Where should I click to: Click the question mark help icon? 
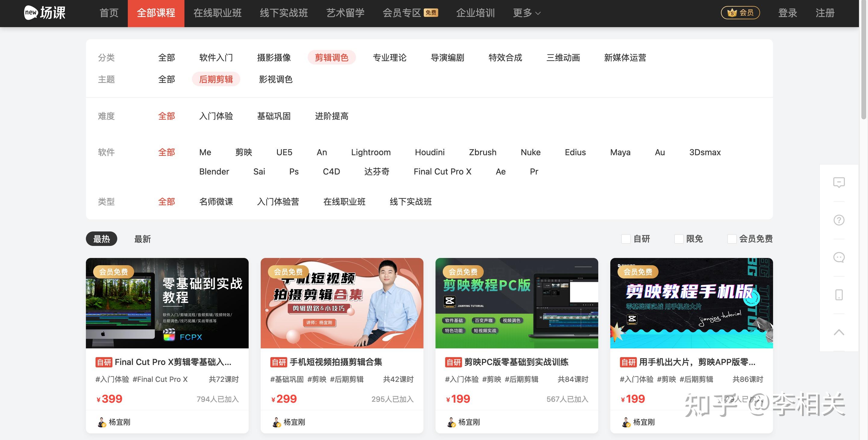click(x=839, y=220)
